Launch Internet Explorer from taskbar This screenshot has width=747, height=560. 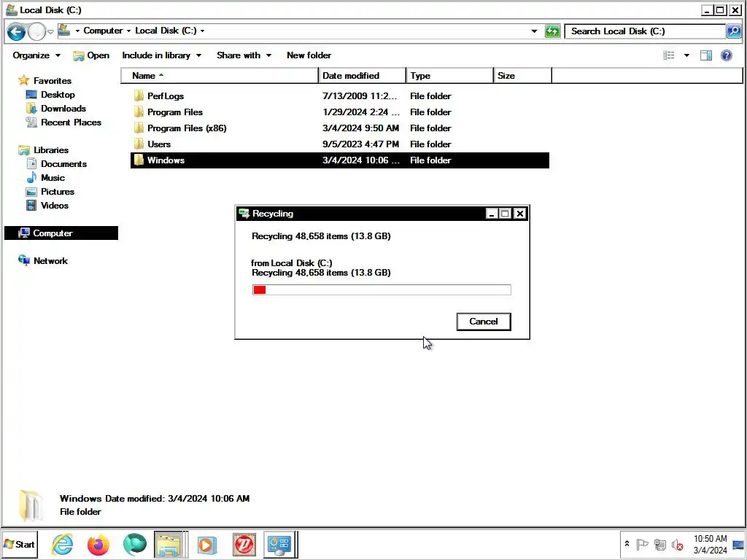pyautogui.click(x=63, y=544)
